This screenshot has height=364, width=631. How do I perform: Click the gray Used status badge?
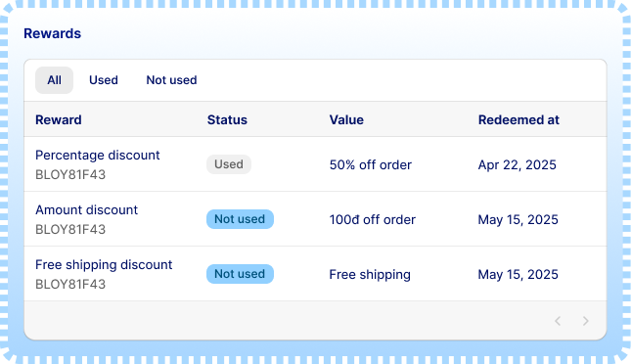click(229, 164)
